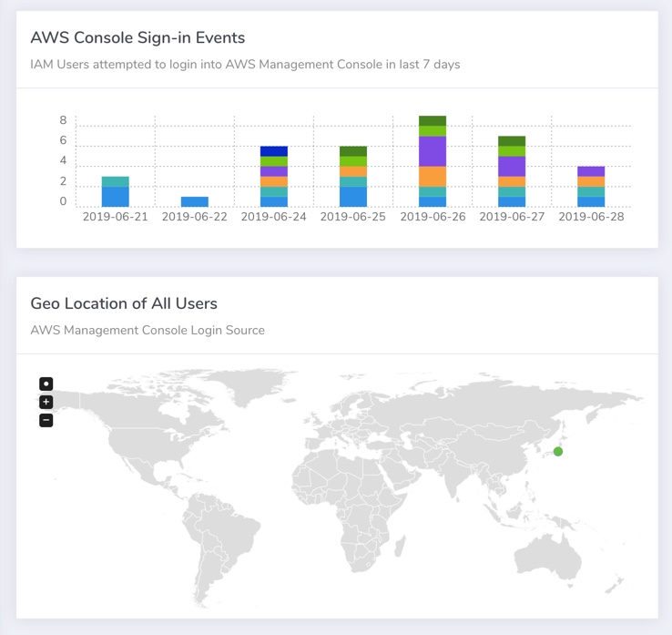Click the AWS Console Sign-in Events title
This screenshot has width=672, height=635.
pos(137,37)
